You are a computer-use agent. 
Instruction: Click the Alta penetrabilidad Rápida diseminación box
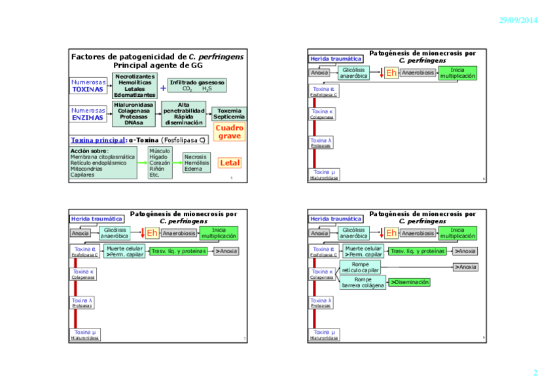184,114
